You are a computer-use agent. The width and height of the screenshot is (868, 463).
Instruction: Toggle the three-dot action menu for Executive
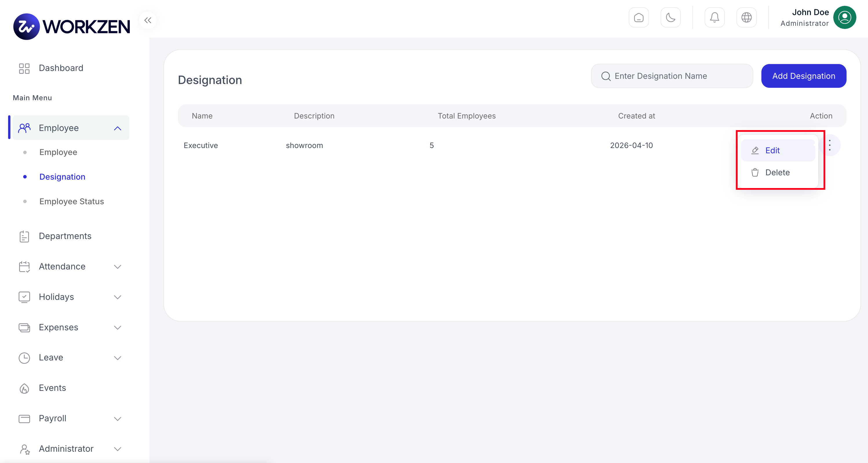(x=829, y=145)
